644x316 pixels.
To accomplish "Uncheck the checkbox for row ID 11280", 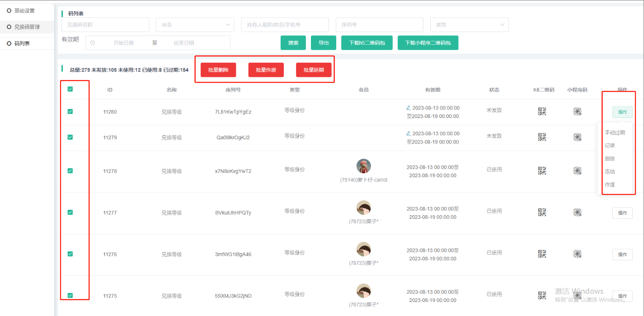I will tap(70, 111).
